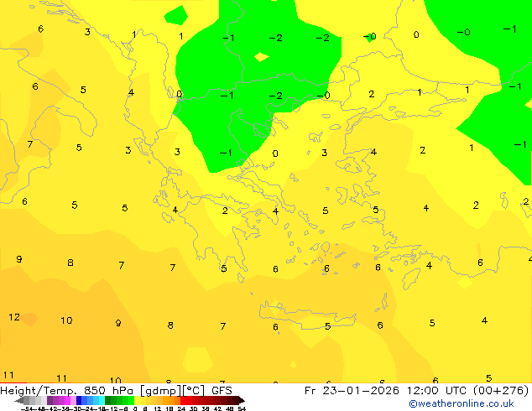Select the cyan legend color segment

(102, 400)
